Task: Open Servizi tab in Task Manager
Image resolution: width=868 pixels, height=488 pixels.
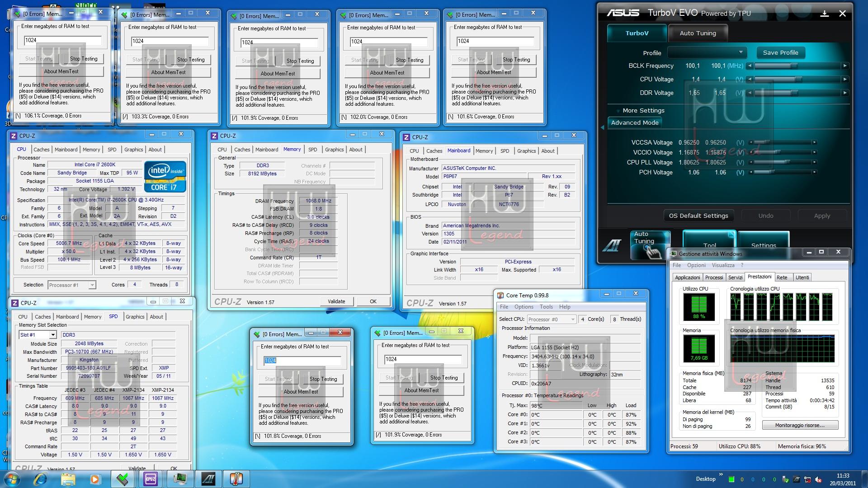Action: (735, 277)
